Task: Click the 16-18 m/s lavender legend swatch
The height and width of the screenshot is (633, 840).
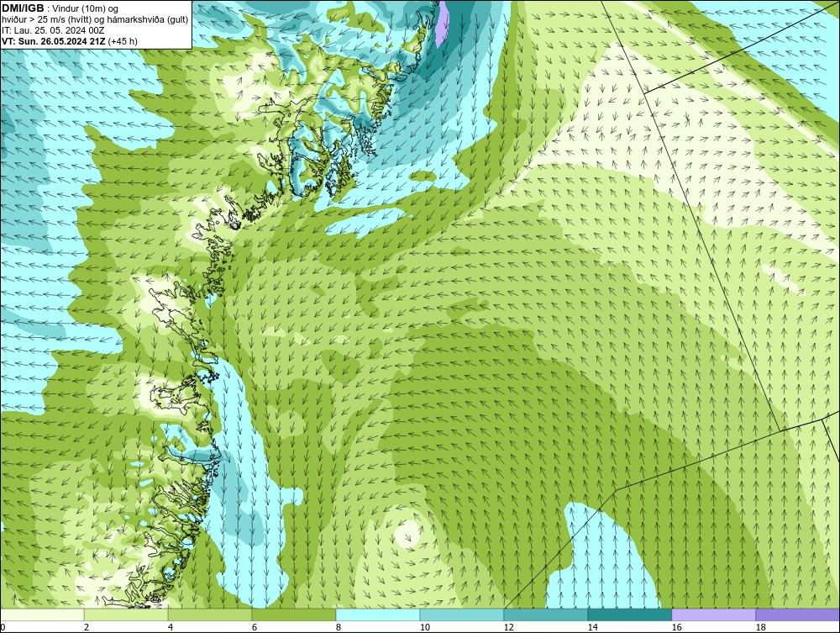Action: [x=713, y=615]
